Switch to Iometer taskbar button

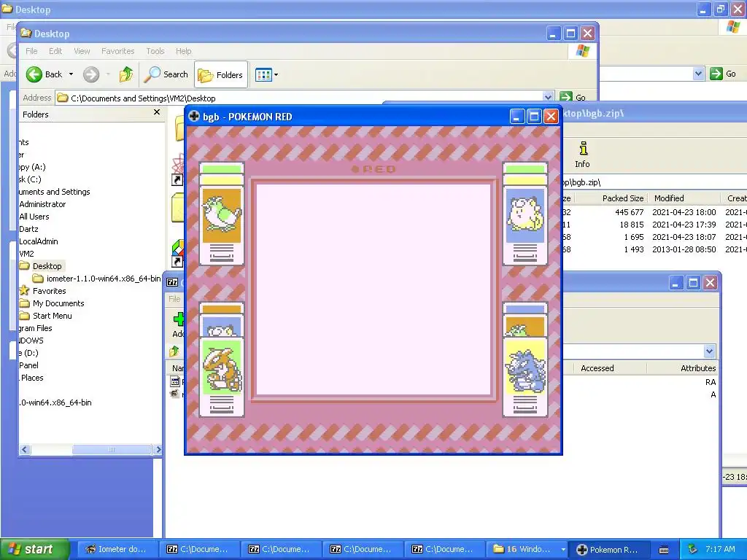(x=116, y=550)
